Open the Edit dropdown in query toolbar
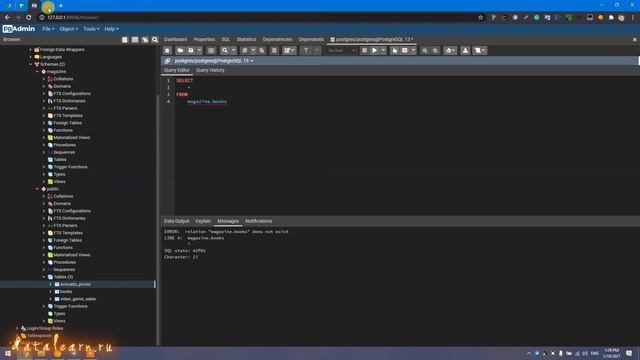 click(x=289, y=51)
